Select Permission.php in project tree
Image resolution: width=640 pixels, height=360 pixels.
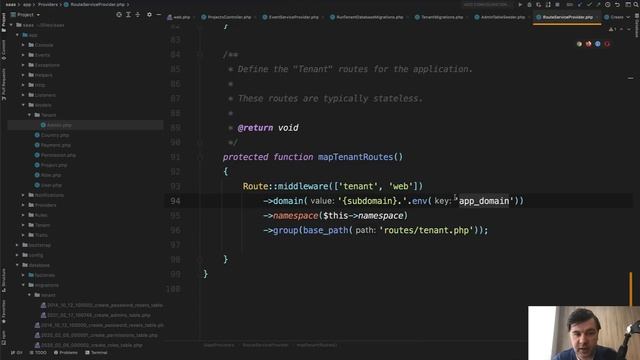tap(55, 155)
